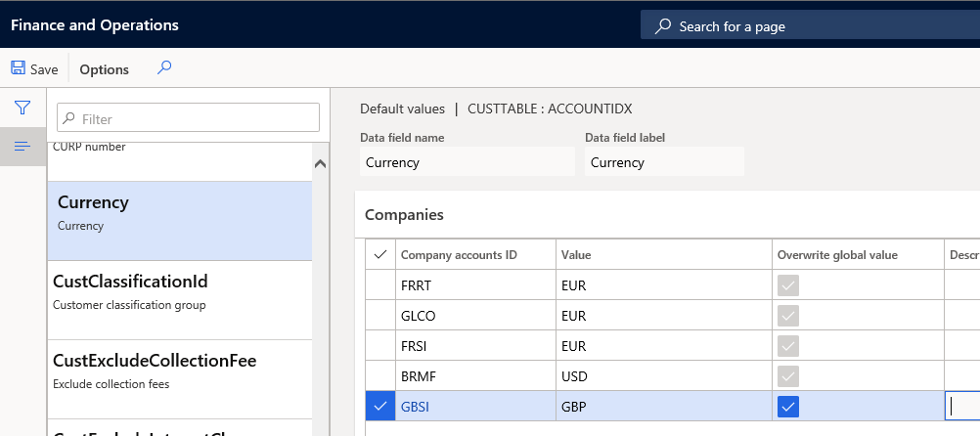Screen dimensions: 980x436
Task: Open the GBSI company link
Action: pos(415,408)
